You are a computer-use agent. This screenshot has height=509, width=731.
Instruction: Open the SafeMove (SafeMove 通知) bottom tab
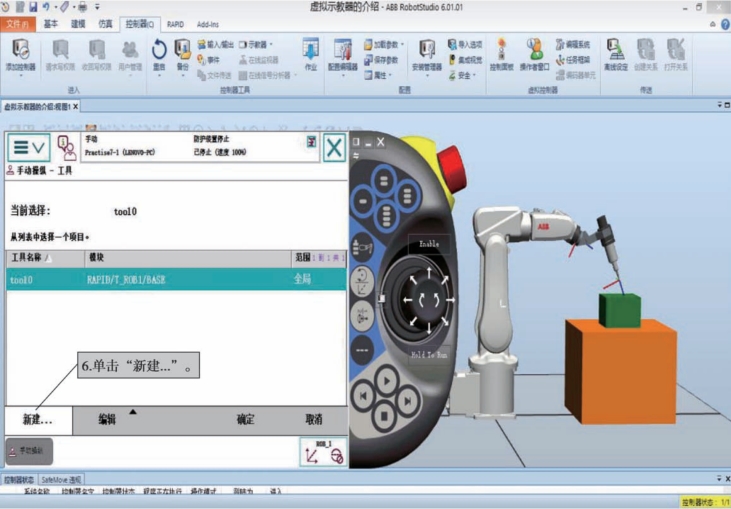point(61,479)
